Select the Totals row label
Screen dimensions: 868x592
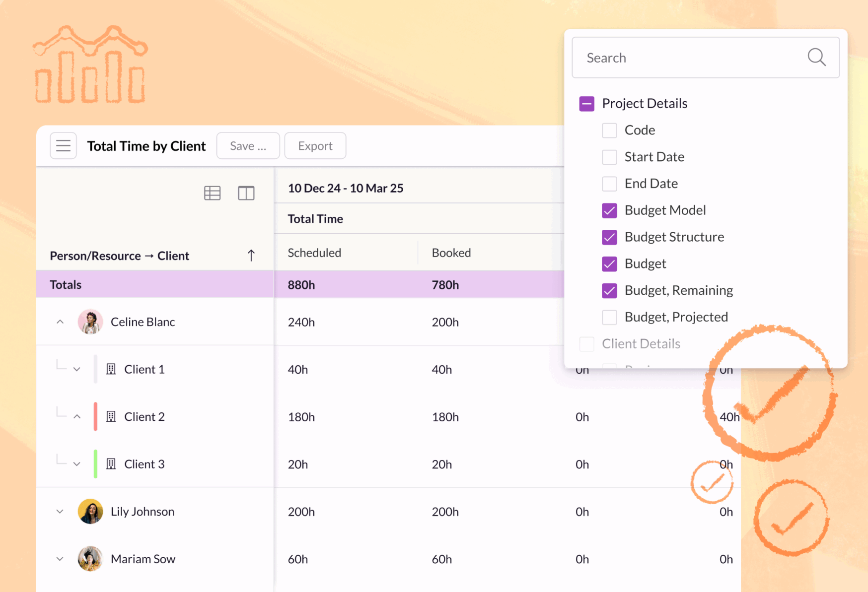tap(66, 285)
